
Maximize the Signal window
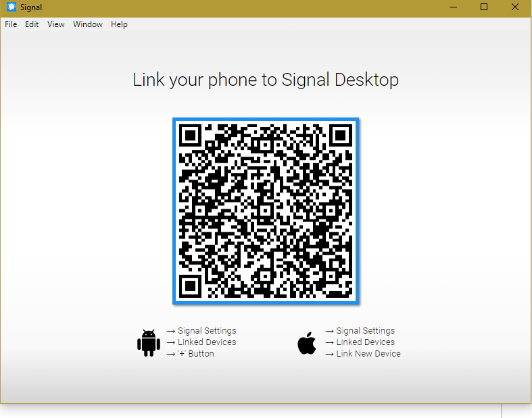click(484, 7)
